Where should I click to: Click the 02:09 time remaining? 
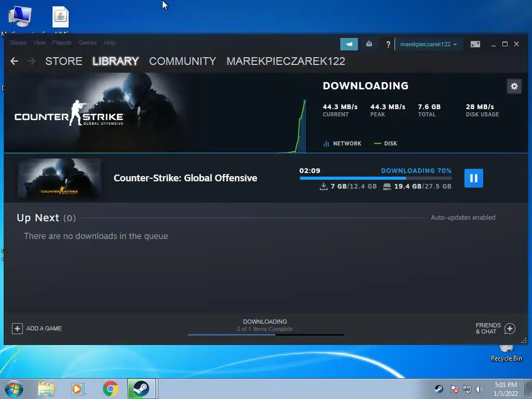pos(310,170)
